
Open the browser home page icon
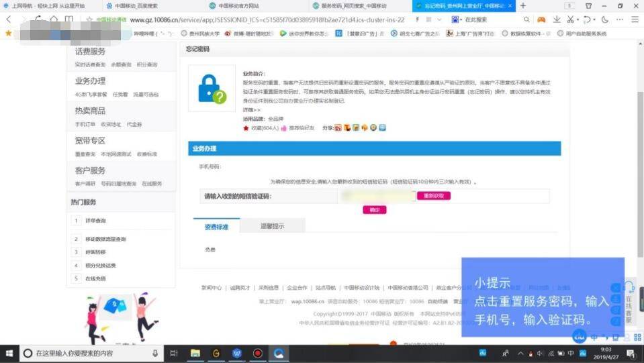[54, 19]
